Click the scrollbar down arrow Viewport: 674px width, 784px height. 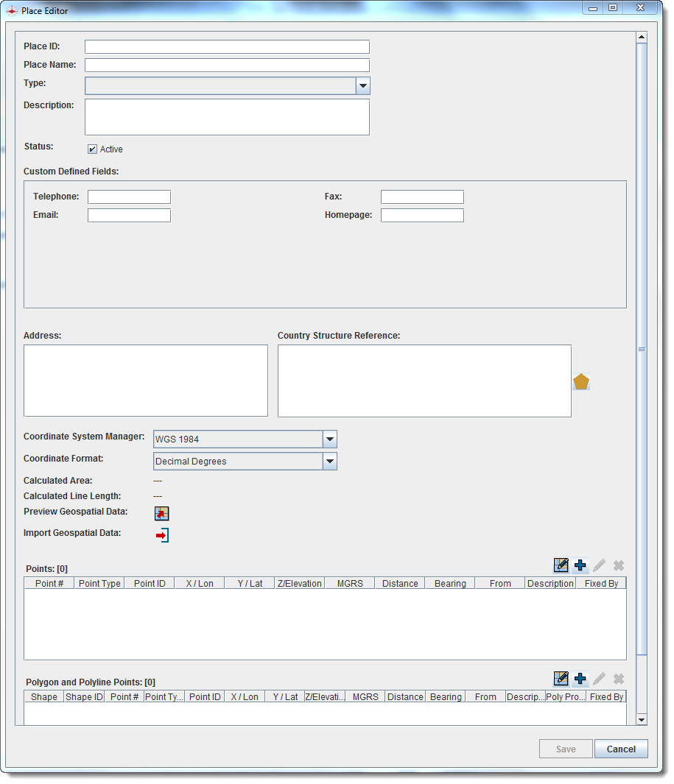641,719
